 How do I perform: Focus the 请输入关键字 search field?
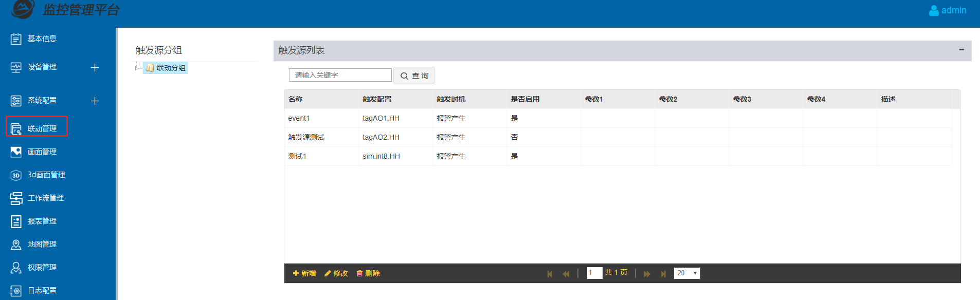[x=340, y=75]
